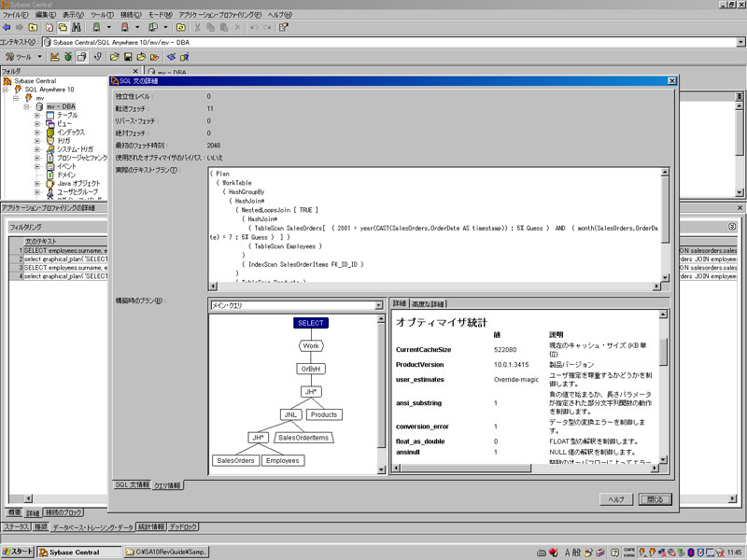Click the Employees node in plan graph
The image size is (747, 560).
point(283,460)
